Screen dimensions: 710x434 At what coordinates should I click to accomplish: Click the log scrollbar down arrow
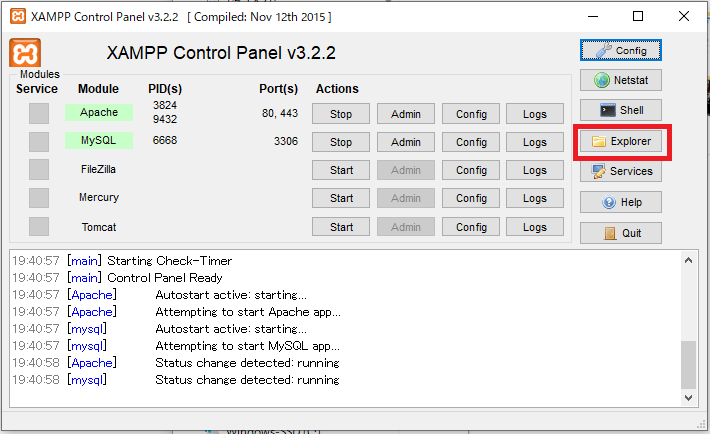click(689, 398)
